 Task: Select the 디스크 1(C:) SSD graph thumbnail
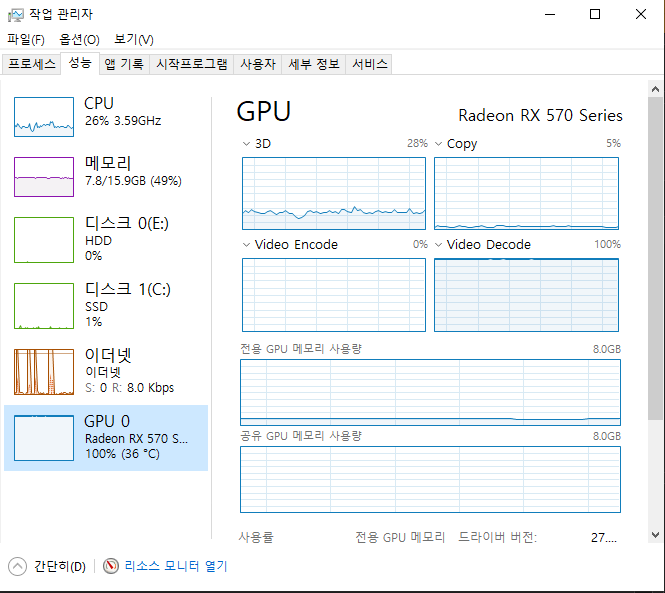(x=44, y=306)
